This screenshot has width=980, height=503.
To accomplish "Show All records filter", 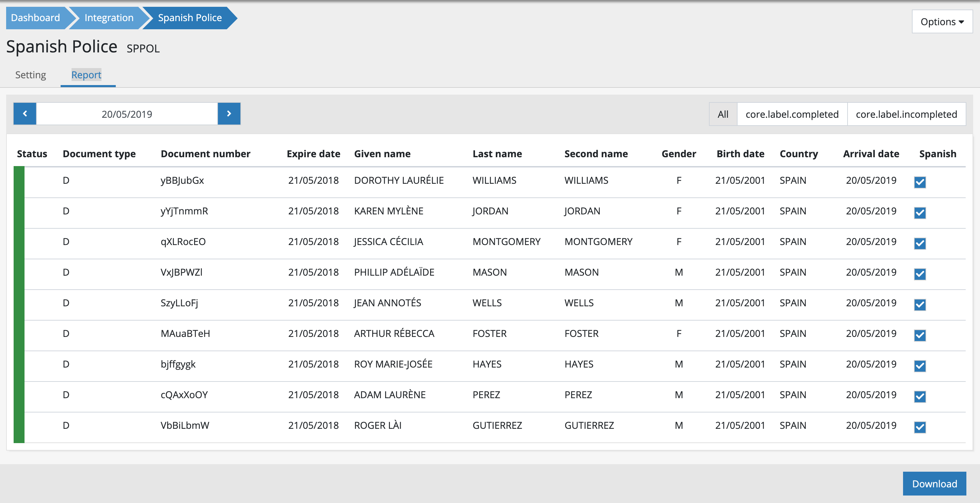I will (723, 114).
